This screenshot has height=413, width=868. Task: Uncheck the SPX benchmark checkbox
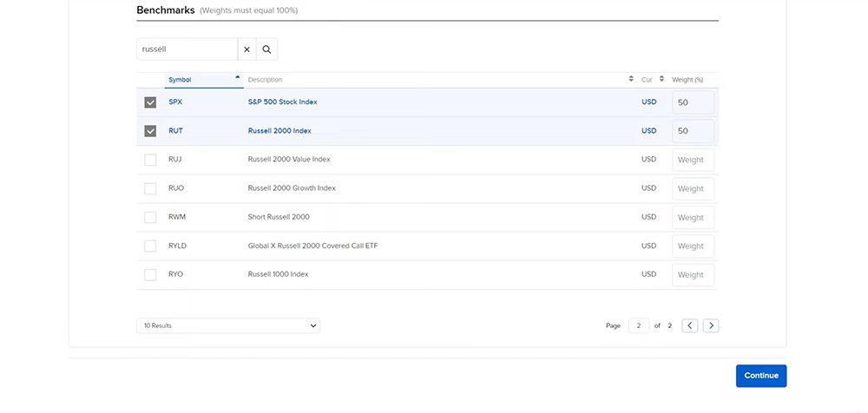[x=150, y=102]
